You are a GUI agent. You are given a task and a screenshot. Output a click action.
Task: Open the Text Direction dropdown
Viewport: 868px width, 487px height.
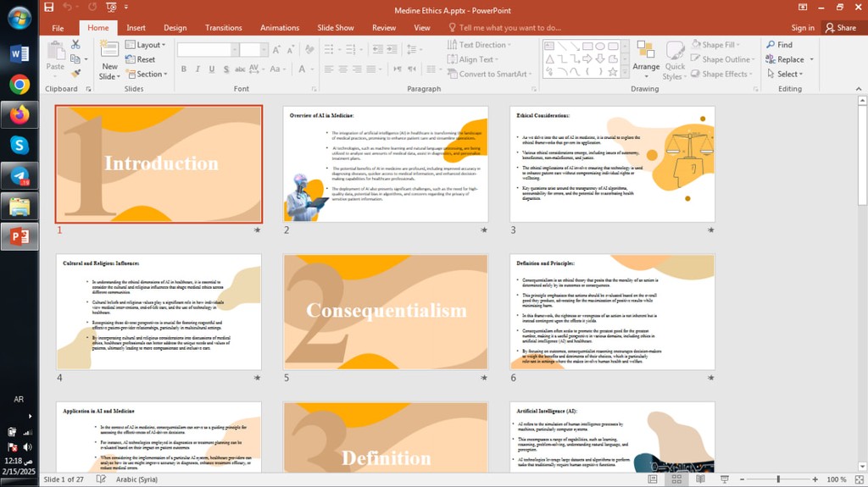(x=480, y=45)
